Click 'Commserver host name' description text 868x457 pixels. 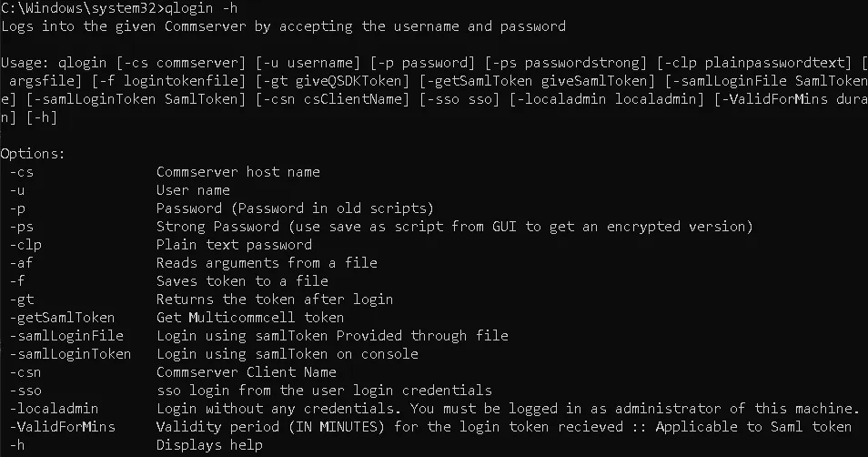tap(238, 172)
